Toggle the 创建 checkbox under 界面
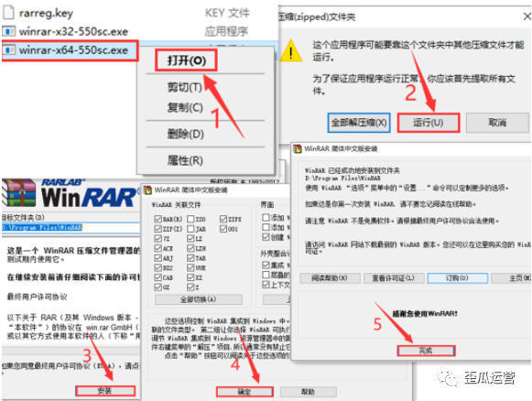 pyautogui.click(x=266, y=237)
